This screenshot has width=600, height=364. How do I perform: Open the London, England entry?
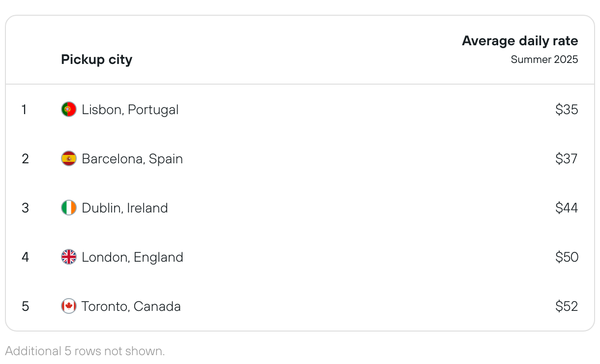(133, 257)
